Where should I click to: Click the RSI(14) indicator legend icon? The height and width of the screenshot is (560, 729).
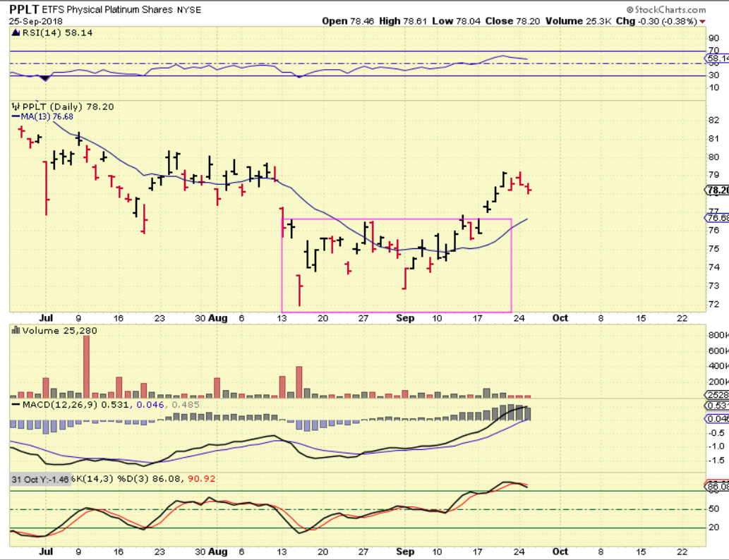16,32
